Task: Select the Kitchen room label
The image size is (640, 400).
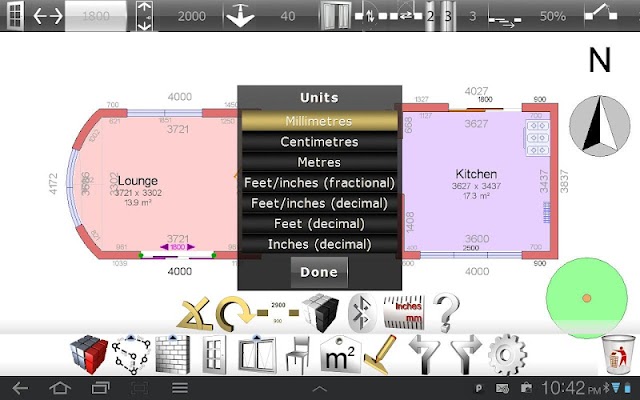Action: click(476, 174)
